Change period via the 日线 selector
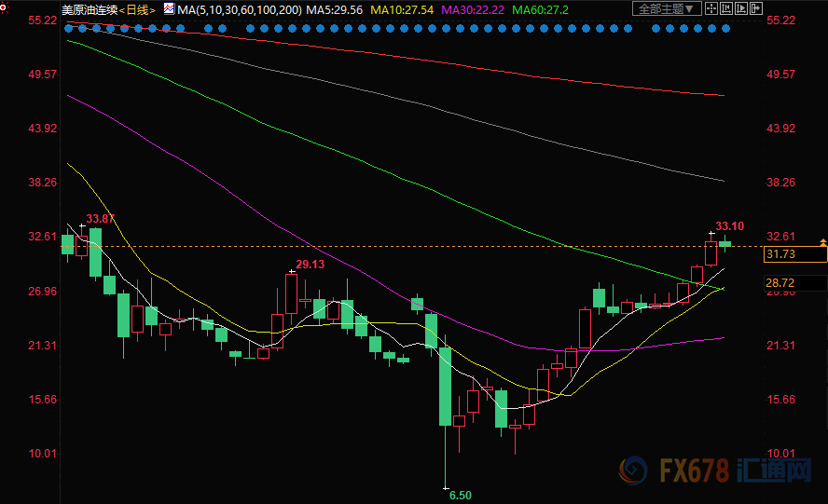This screenshot has height=504, width=828. [140, 8]
